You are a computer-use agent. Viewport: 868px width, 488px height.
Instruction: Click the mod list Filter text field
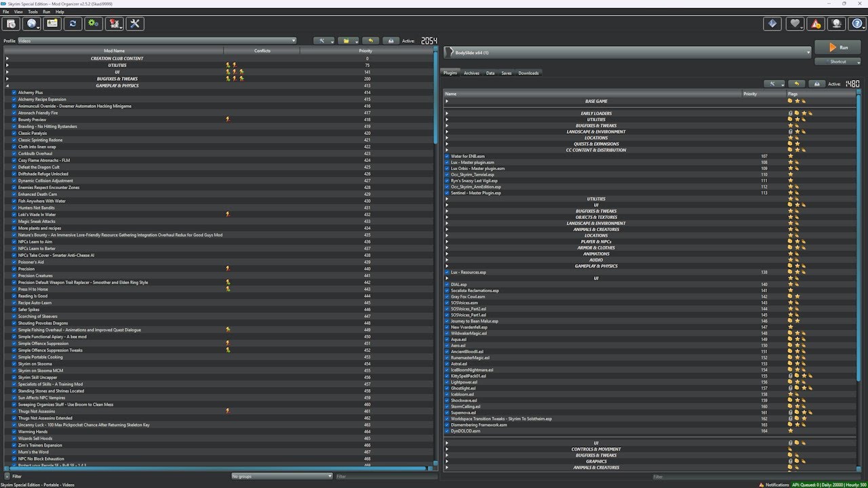click(x=385, y=476)
